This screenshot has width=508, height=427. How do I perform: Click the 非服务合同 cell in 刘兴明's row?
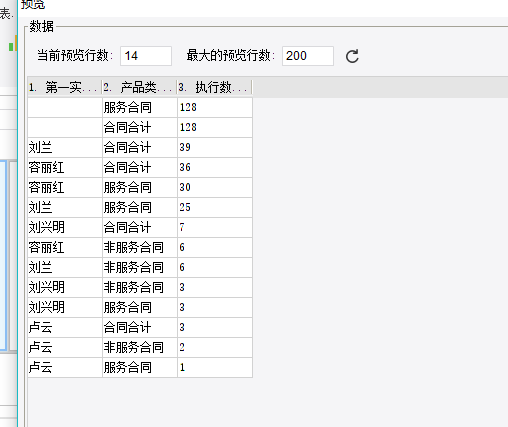140,287
